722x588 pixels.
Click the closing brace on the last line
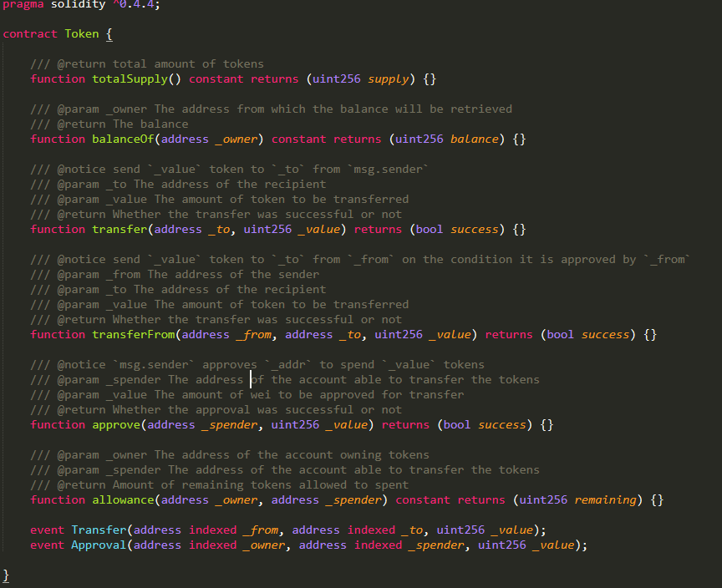click(6, 575)
